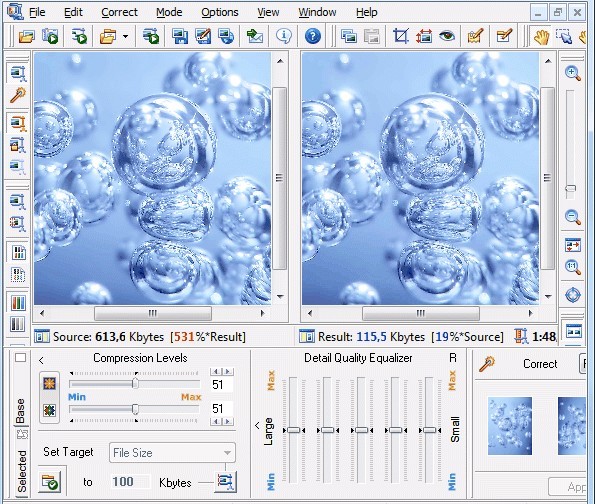The height and width of the screenshot is (504, 595).
Task: Click the copy image icon in toolbar
Action: coord(348,36)
